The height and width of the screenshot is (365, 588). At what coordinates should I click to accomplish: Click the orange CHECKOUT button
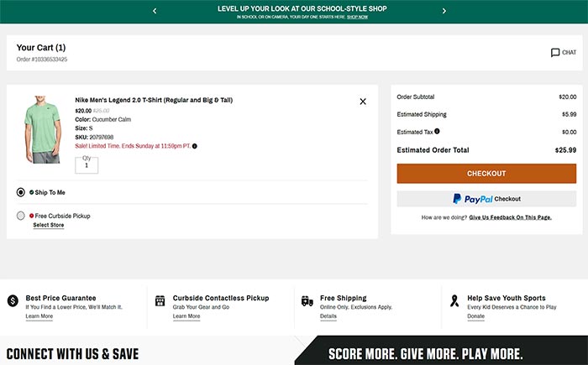[x=486, y=174]
